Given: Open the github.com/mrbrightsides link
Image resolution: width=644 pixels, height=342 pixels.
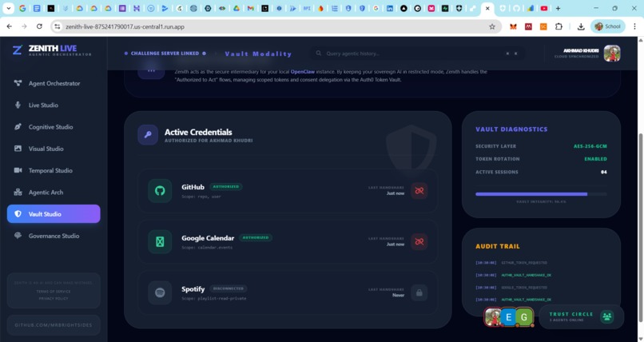Looking at the screenshot, I should [x=54, y=324].
